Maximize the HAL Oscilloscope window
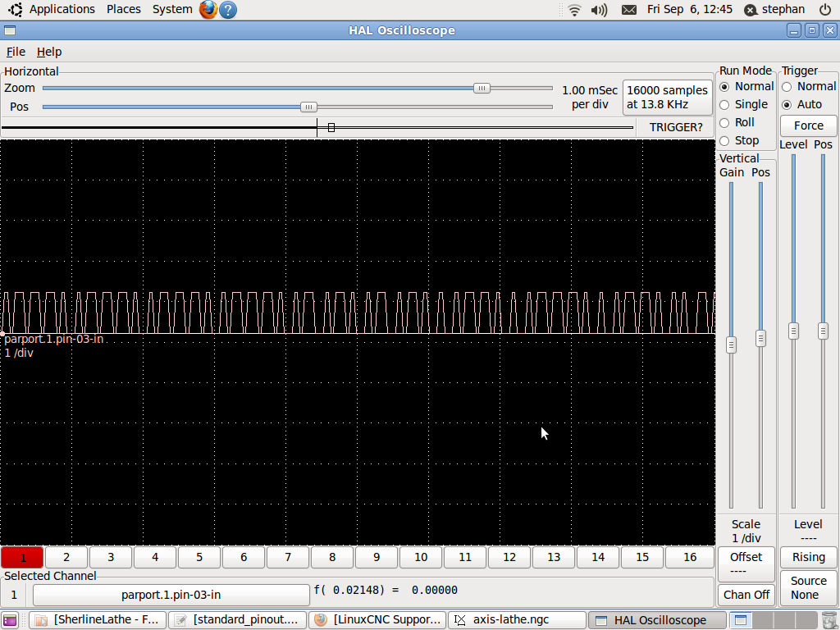Screen dimensions: 840x630 pos(812,30)
